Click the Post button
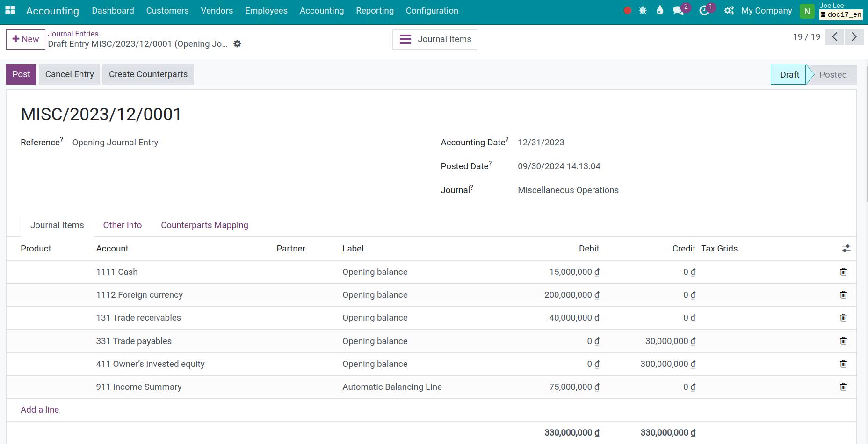 21,74
